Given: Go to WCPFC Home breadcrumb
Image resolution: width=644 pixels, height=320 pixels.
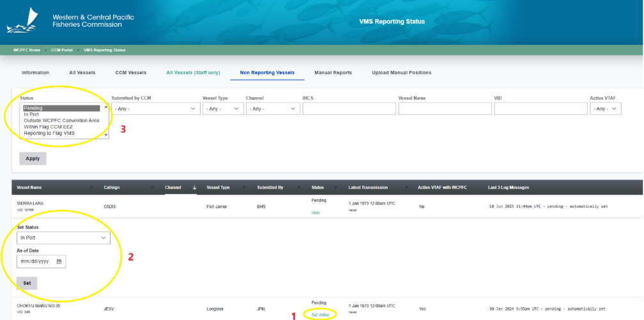Looking at the screenshot, I should pyautogui.click(x=27, y=50).
